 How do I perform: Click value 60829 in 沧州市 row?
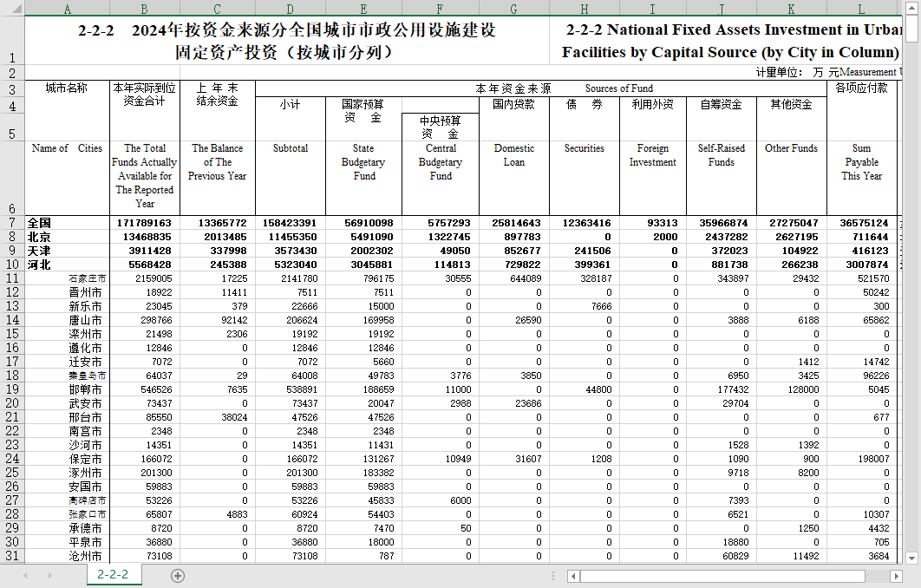pos(722,556)
